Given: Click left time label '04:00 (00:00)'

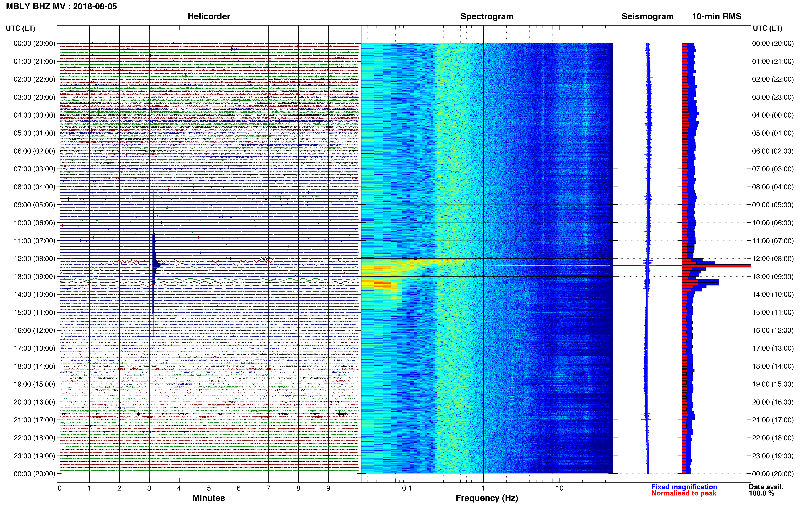Looking at the screenshot, I should (34, 115).
